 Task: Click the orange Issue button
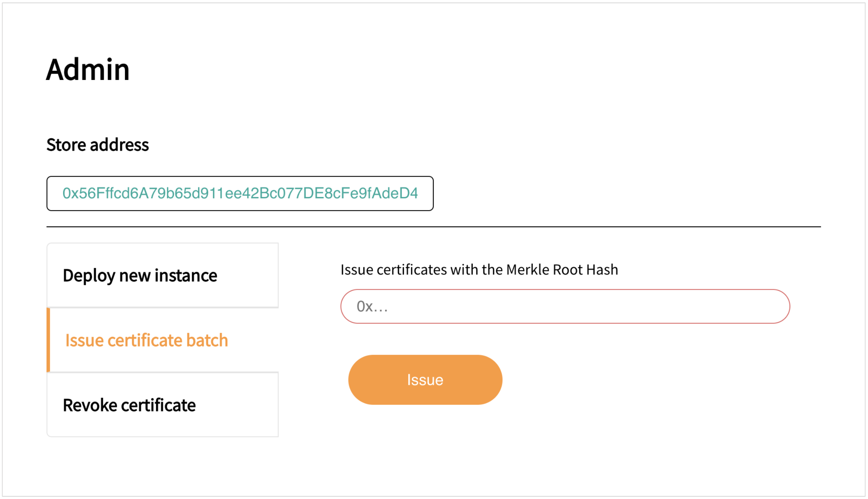(425, 379)
